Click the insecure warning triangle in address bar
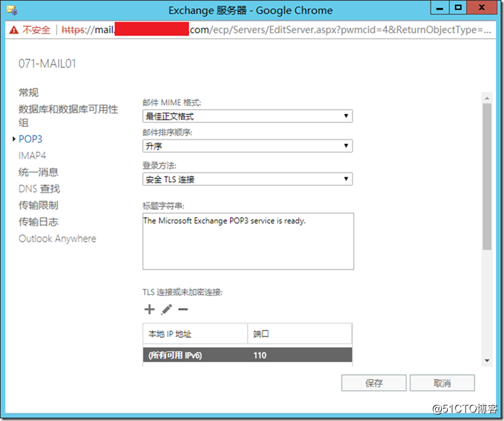The image size is (504, 421). 14,30
